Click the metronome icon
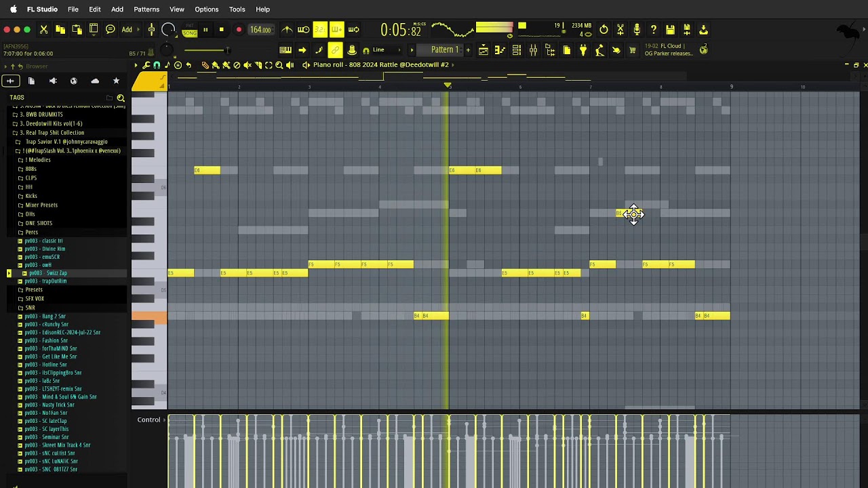Image resolution: width=868 pixels, height=488 pixels. (x=288, y=30)
